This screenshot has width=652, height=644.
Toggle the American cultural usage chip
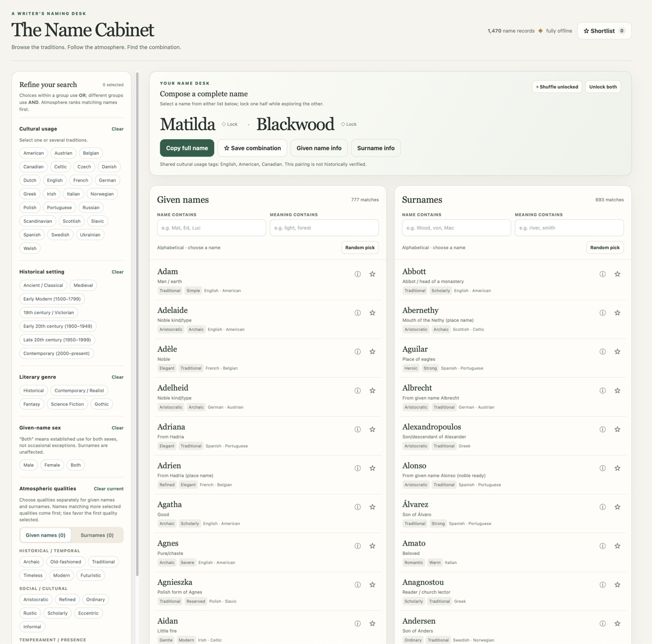34,153
